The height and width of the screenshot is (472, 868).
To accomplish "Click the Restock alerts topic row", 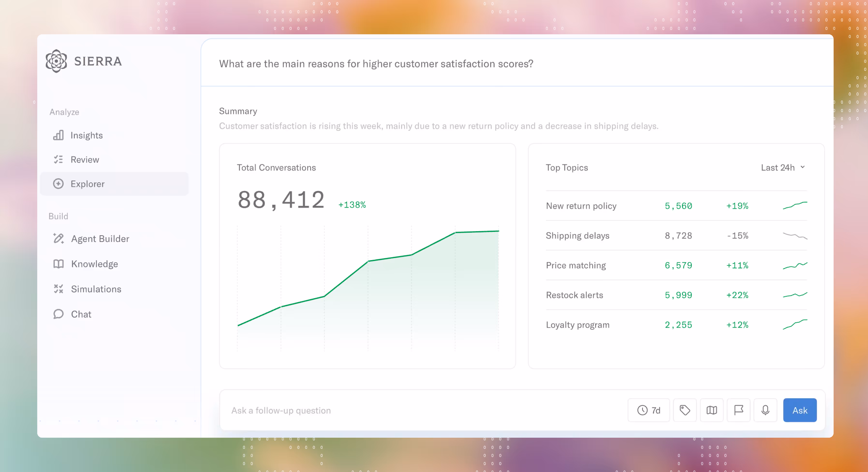I will pos(676,295).
